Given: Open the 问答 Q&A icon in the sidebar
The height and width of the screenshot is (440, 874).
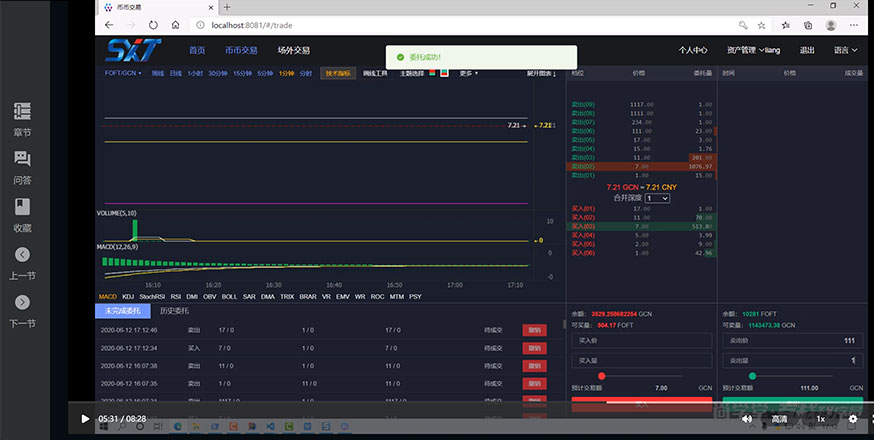Looking at the screenshot, I should 22,159.
